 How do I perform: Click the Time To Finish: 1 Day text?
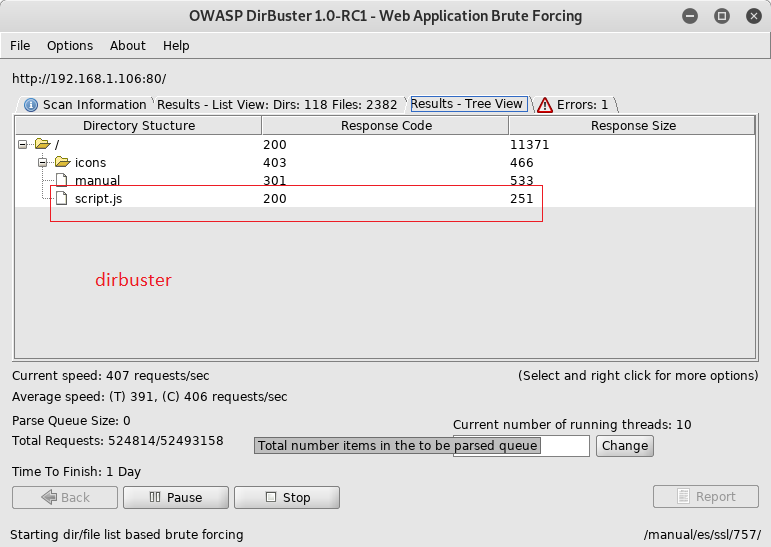(x=76, y=472)
